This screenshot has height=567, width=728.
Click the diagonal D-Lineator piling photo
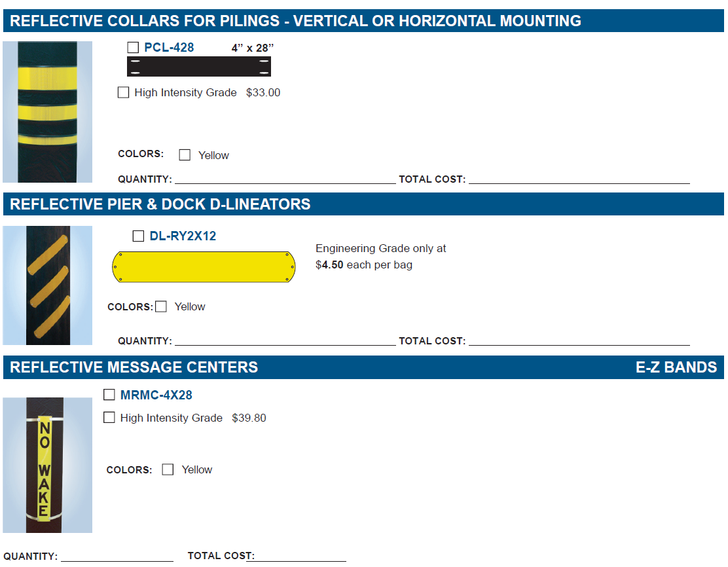click(47, 285)
